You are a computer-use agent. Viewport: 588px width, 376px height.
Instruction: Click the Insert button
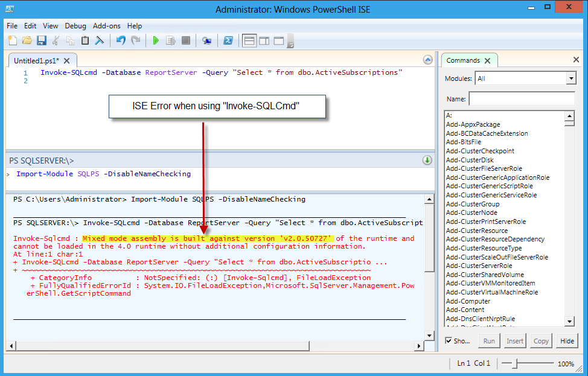pyautogui.click(x=515, y=341)
